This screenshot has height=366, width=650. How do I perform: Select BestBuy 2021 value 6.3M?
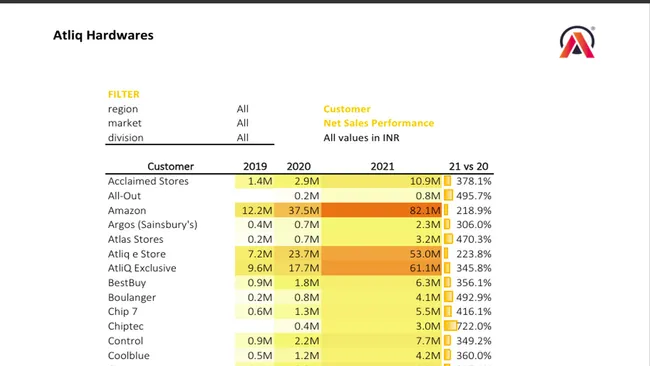(x=428, y=283)
